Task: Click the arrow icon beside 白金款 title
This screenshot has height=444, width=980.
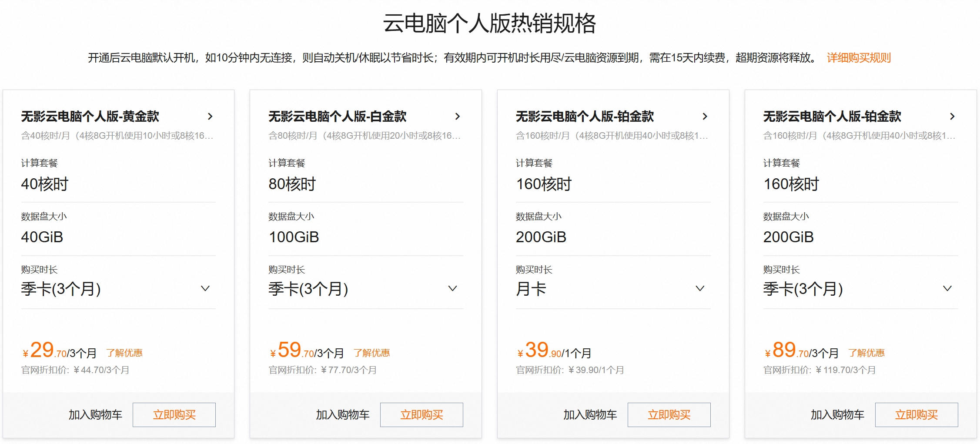Action: pyautogui.click(x=458, y=117)
